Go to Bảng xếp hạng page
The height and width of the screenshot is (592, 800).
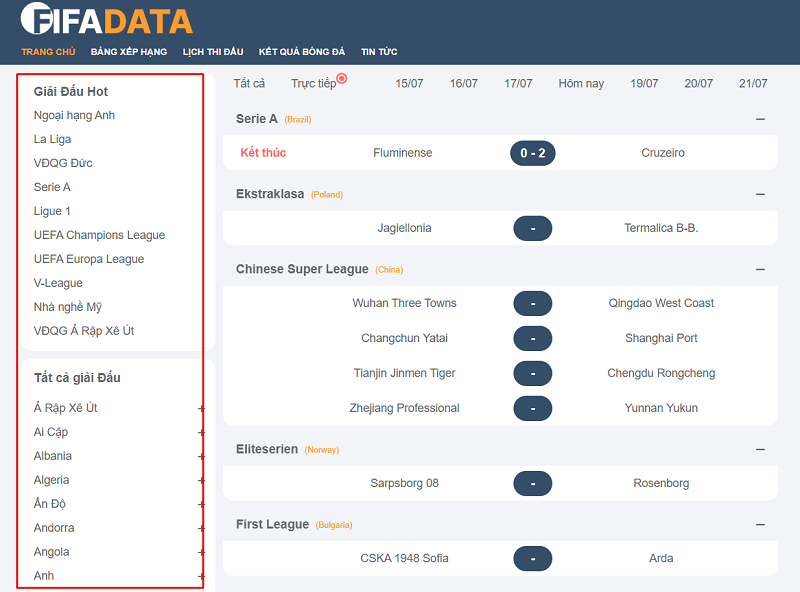coord(129,52)
